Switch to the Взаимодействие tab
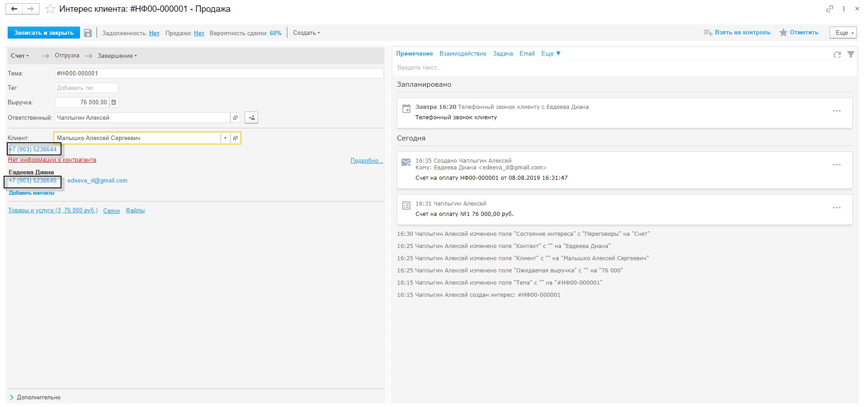 coord(462,54)
